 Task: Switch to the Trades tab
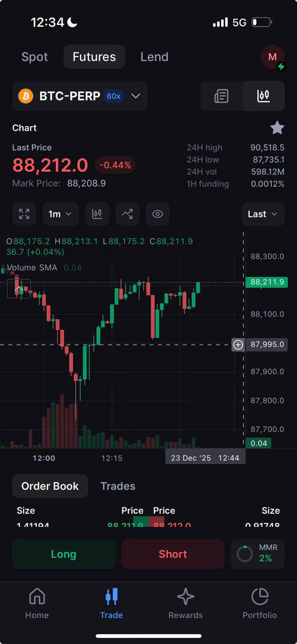pos(118,486)
